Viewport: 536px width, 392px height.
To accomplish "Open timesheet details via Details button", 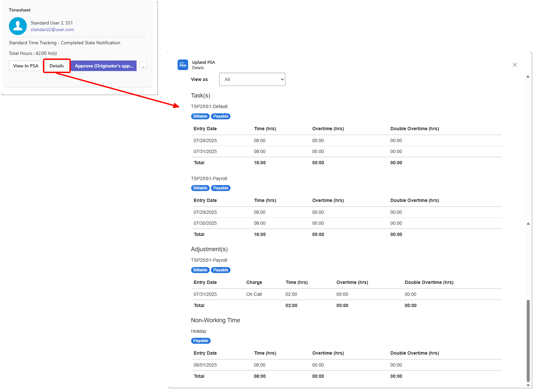I will coord(57,66).
